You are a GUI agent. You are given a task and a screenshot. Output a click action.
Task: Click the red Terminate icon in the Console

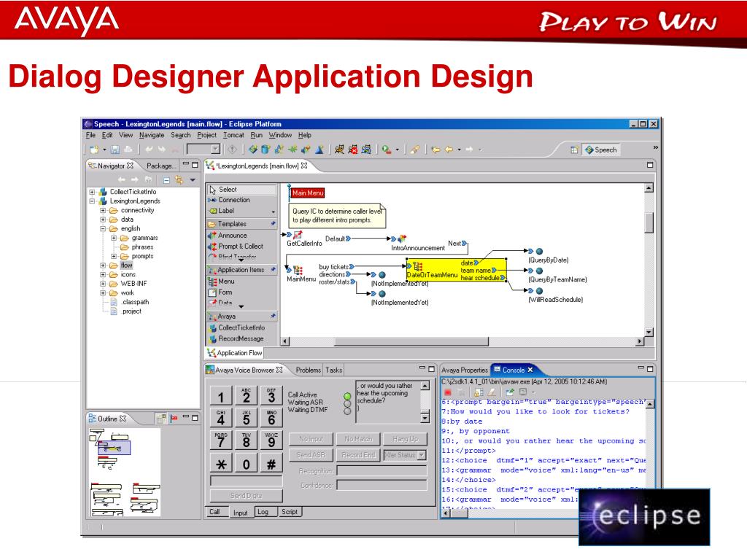(448, 392)
